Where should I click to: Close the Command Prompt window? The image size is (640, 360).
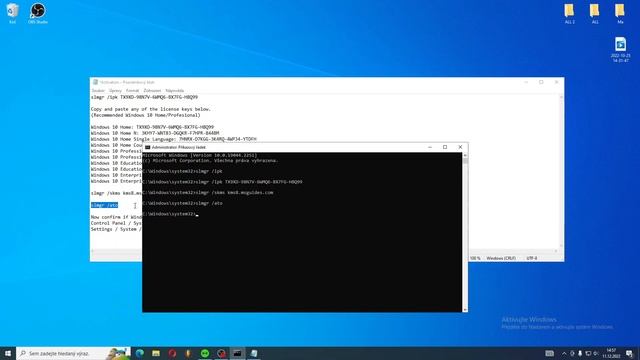click(x=460, y=147)
